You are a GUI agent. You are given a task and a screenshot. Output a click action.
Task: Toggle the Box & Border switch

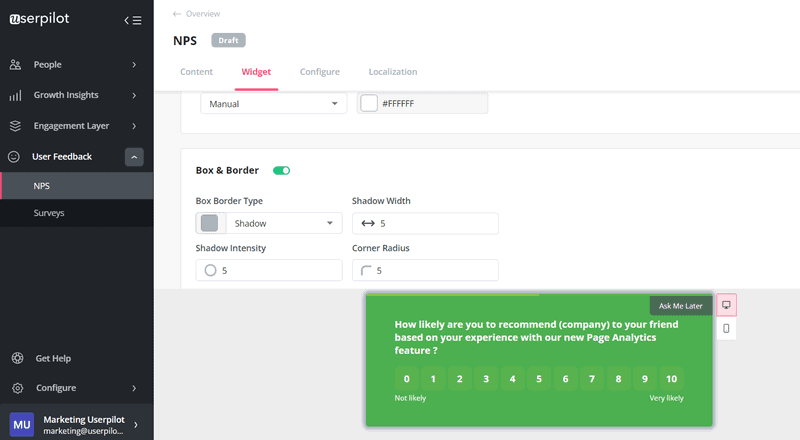click(x=281, y=170)
